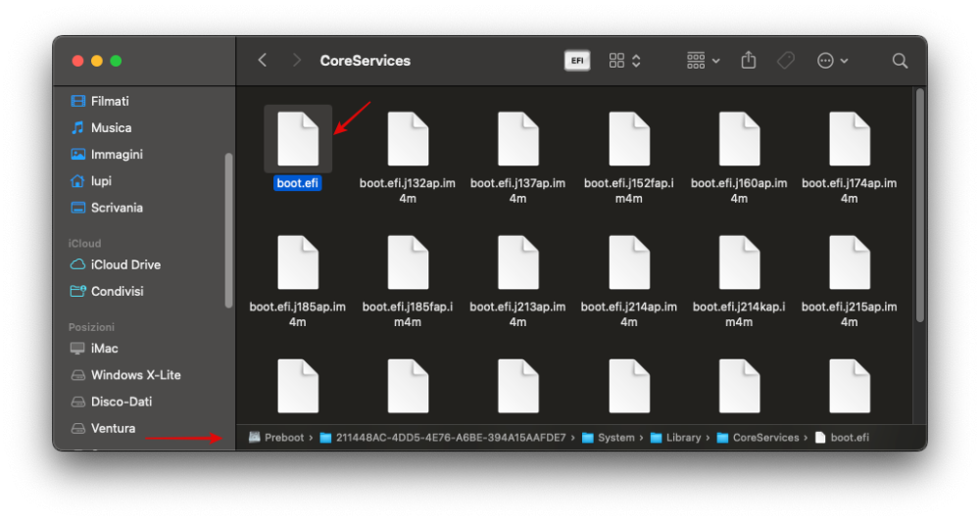The height and width of the screenshot is (521, 980).
Task: Click the sidebar vertical scrollbar
Action: [x=228, y=230]
